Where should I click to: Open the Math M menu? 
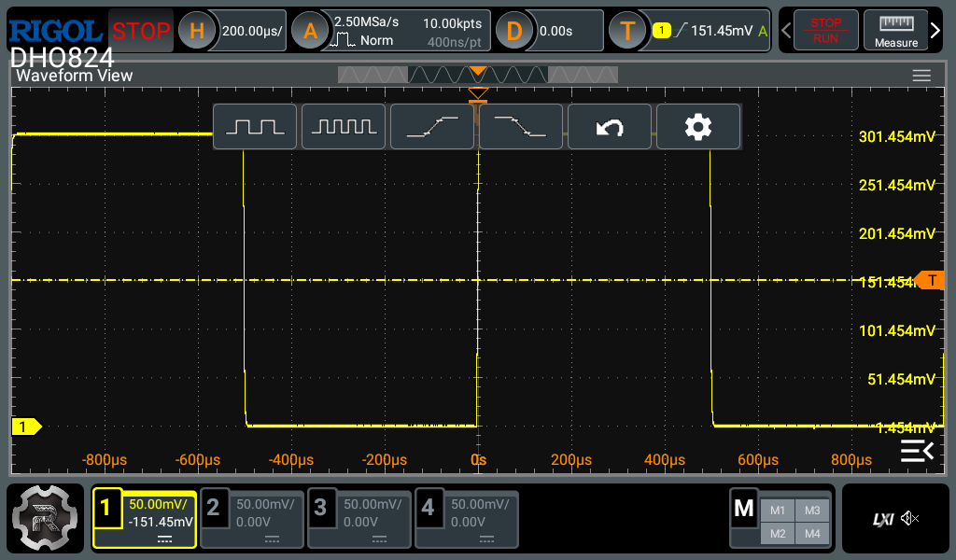tap(744, 509)
